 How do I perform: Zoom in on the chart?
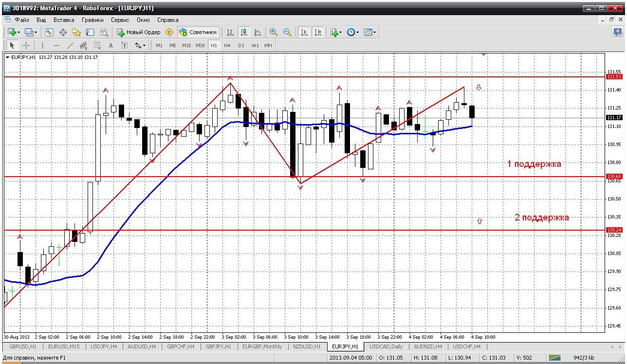(274, 32)
